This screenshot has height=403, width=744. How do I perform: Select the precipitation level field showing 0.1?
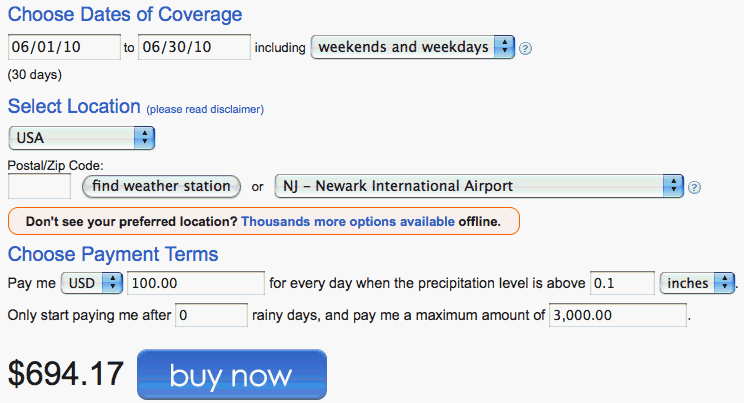point(620,283)
